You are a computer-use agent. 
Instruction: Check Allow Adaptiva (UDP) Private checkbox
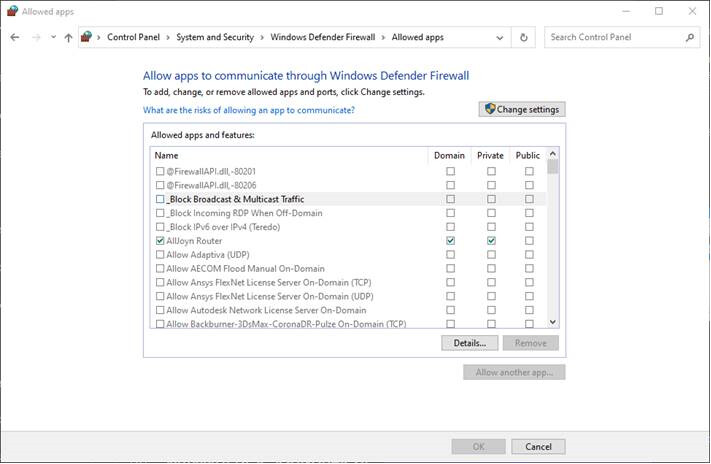(x=491, y=254)
